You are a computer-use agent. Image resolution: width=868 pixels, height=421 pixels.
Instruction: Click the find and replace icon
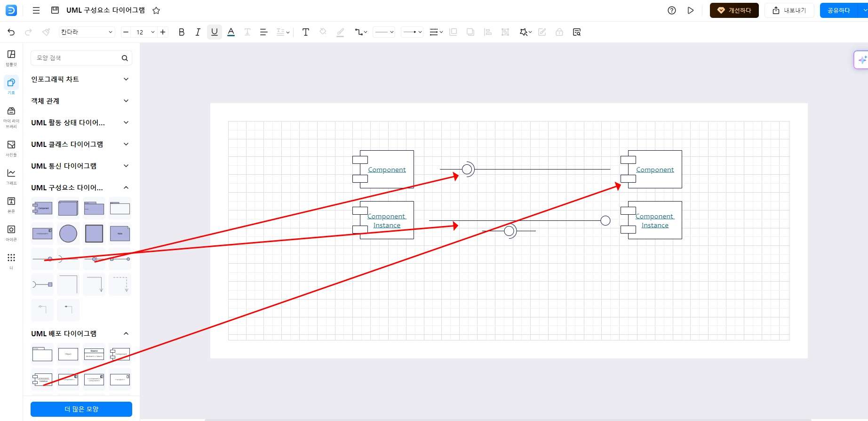point(577,32)
